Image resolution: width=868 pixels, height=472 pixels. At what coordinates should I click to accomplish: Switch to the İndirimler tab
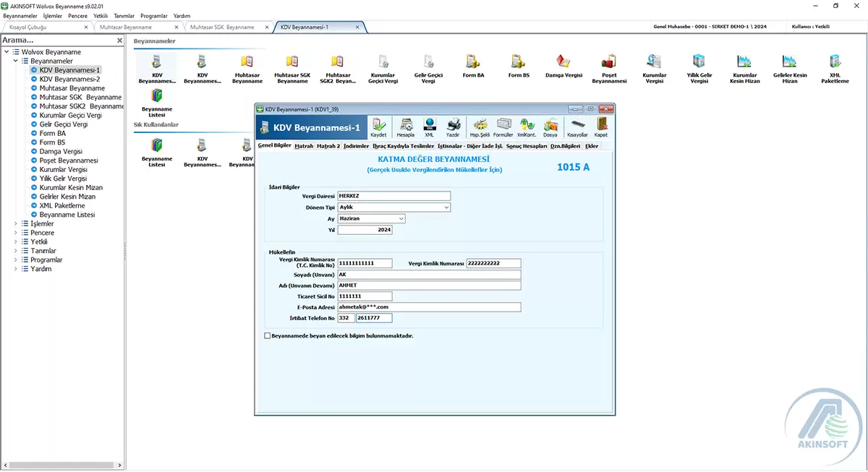pyautogui.click(x=356, y=146)
